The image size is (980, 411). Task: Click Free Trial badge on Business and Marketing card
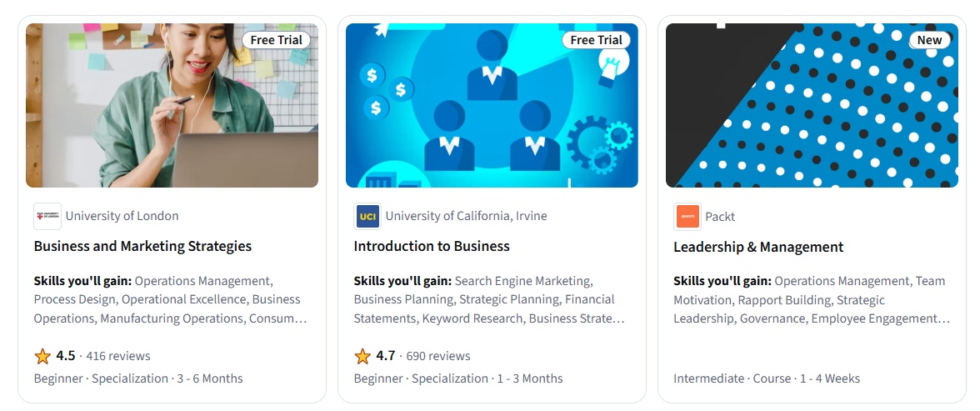(276, 40)
